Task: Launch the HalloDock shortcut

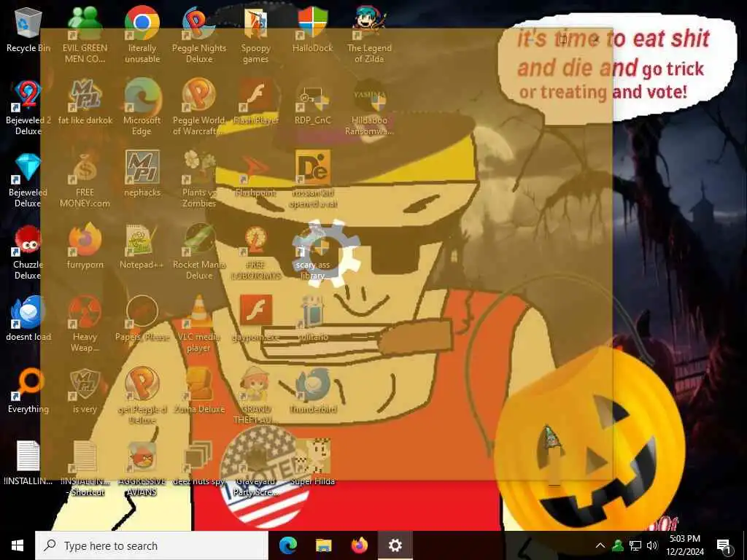Action: pyautogui.click(x=312, y=31)
